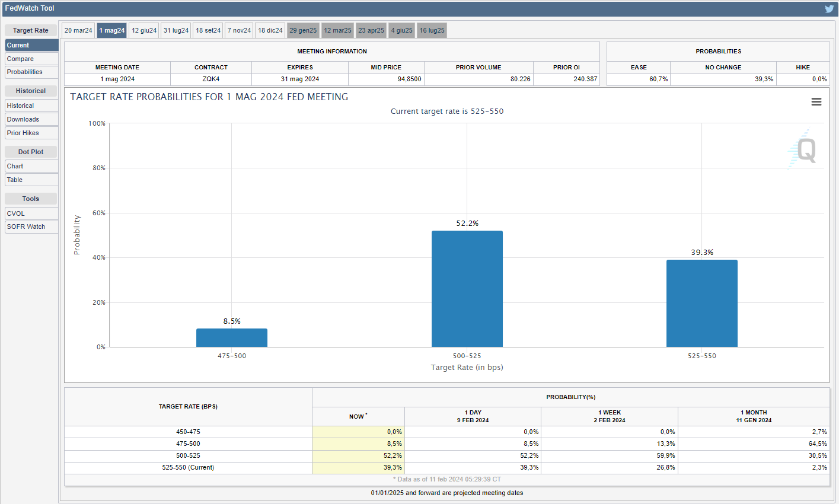View Prior Hikes page
The image size is (839, 504).
31,133
